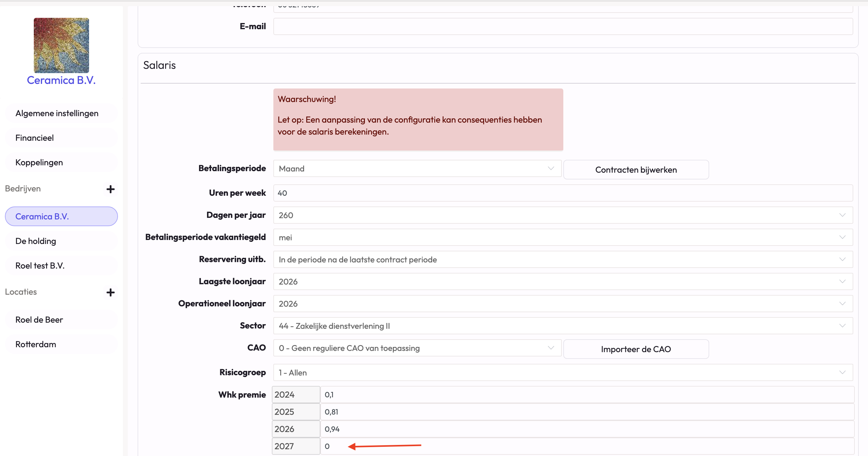Click the E-mail input field
868x456 pixels.
tap(563, 26)
